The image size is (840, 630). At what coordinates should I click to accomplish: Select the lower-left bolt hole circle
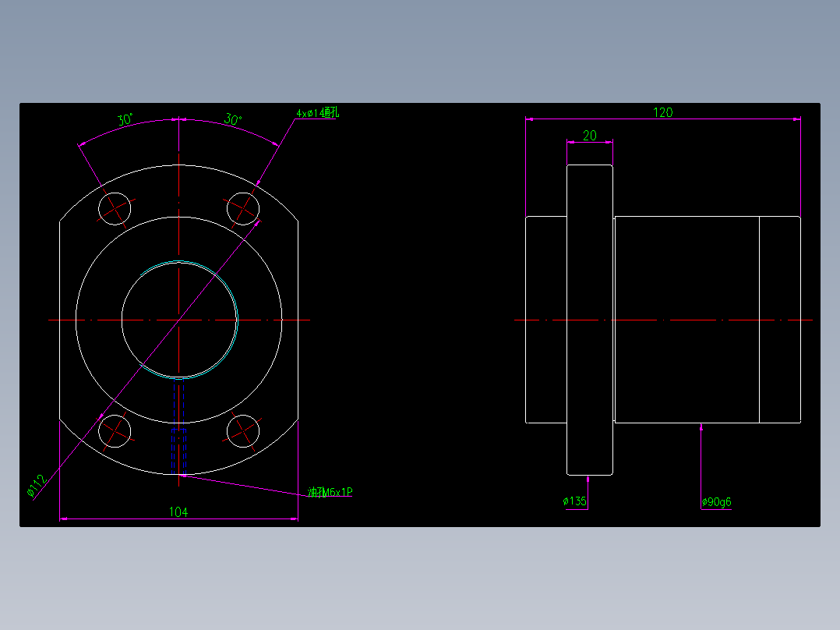click(115, 430)
